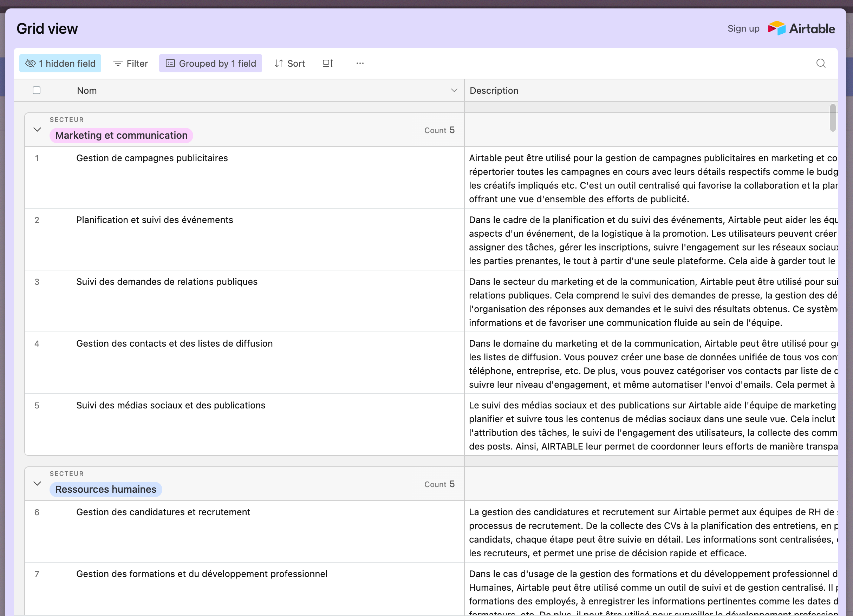This screenshot has width=853, height=616.
Task: Click the hidden-field eye icon
Action: pyautogui.click(x=31, y=63)
